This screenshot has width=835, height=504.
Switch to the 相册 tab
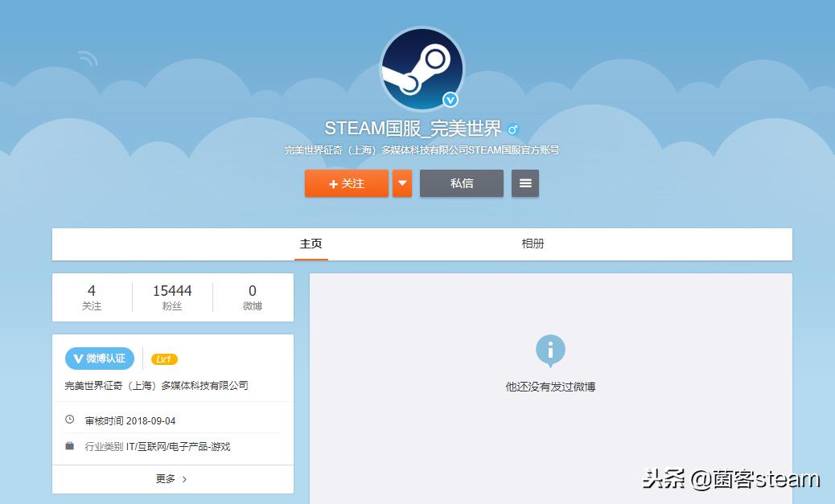coord(533,244)
